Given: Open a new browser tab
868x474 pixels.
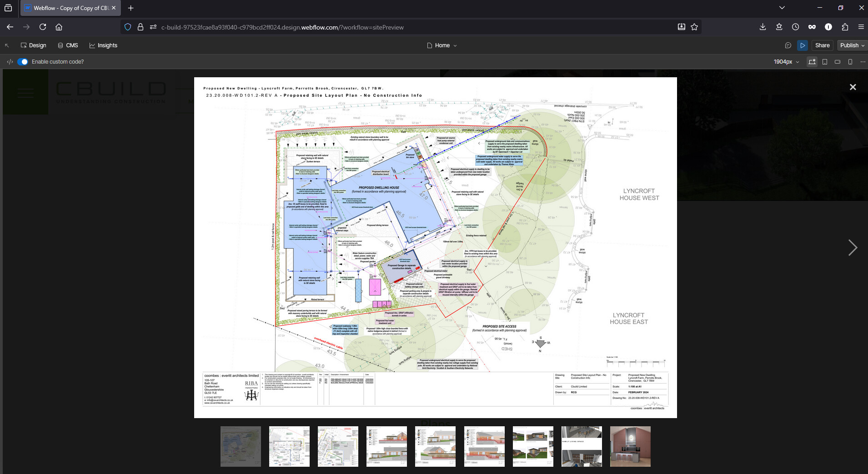Looking at the screenshot, I should [131, 8].
